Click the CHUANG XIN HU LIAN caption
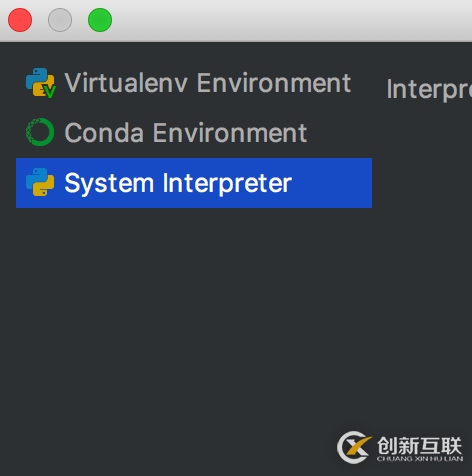 click(420, 459)
